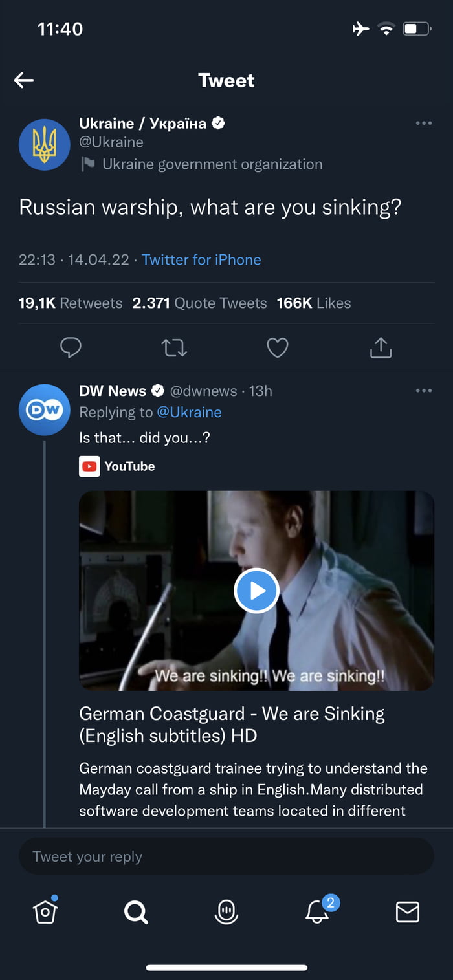Image resolution: width=453 pixels, height=980 pixels.
Task: Select the Search icon in bottom navigation
Action: tap(135, 912)
